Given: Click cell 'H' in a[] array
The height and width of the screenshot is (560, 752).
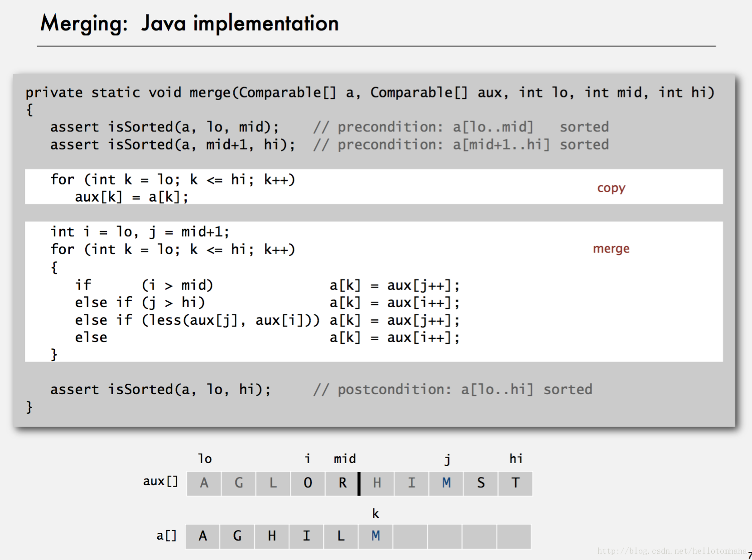Looking at the screenshot, I should click(272, 536).
